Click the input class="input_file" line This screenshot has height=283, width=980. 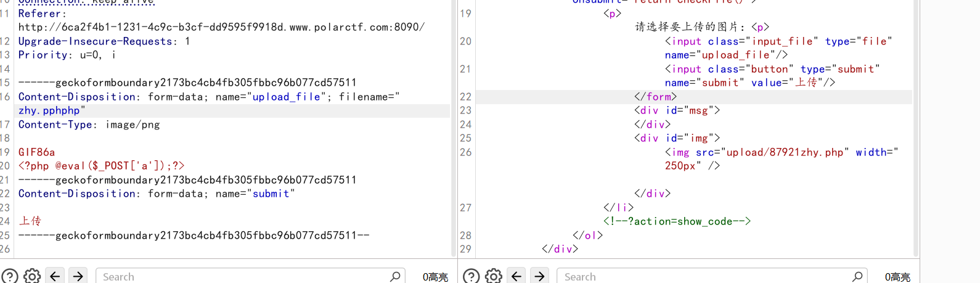779,48
